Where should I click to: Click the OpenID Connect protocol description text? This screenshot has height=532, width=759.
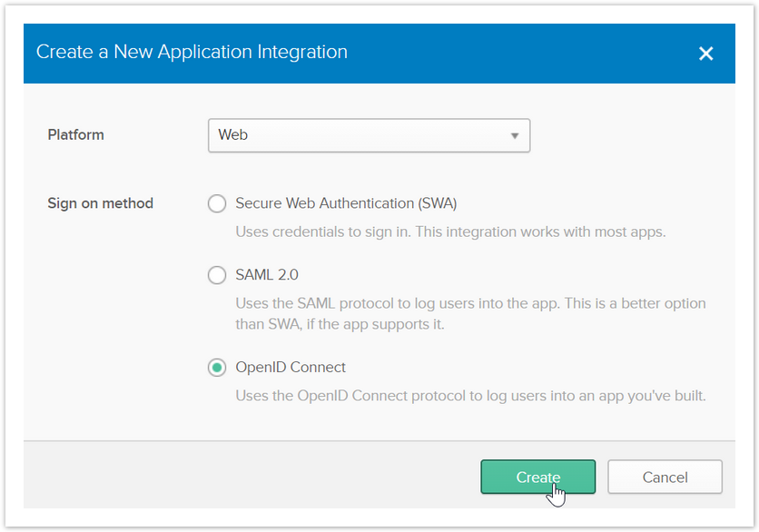[x=469, y=396]
